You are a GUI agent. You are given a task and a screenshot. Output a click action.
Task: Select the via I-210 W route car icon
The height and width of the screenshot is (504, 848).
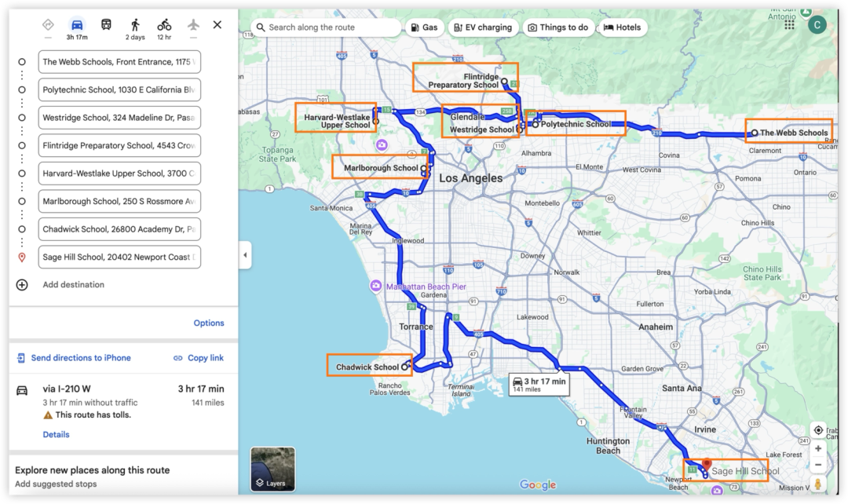pyautogui.click(x=22, y=390)
